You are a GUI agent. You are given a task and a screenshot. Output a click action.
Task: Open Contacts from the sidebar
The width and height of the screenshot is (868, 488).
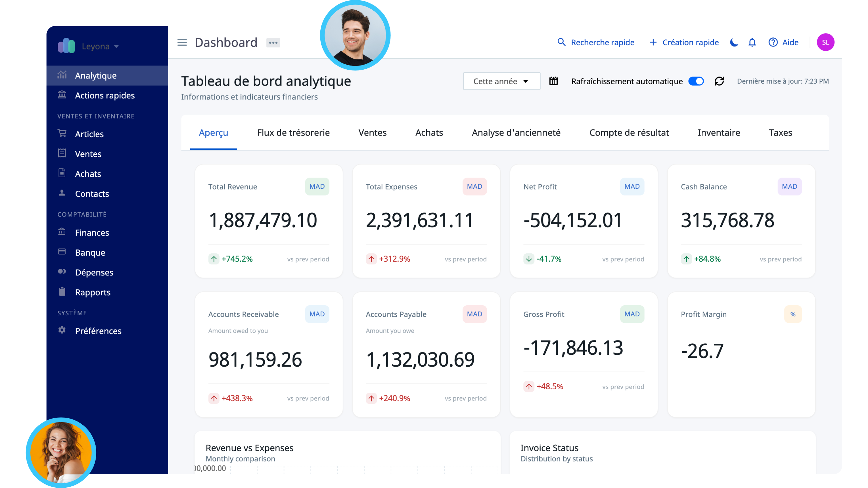coord(92,194)
